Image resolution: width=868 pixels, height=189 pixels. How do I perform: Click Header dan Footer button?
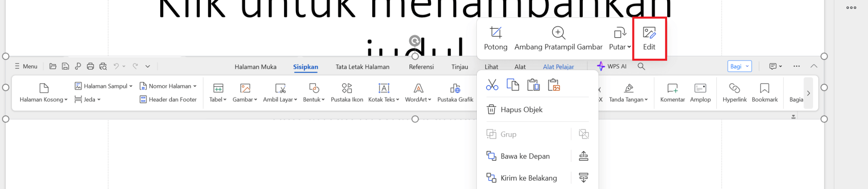click(x=168, y=99)
